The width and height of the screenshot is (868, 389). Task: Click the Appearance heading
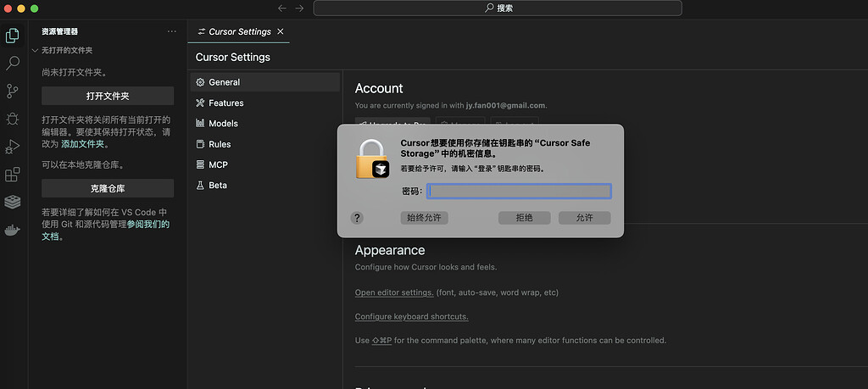tap(390, 250)
